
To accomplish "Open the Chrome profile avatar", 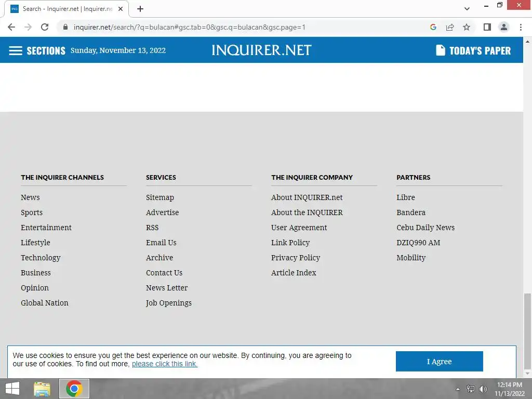I will pyautogui.click(x=504, y=27).
